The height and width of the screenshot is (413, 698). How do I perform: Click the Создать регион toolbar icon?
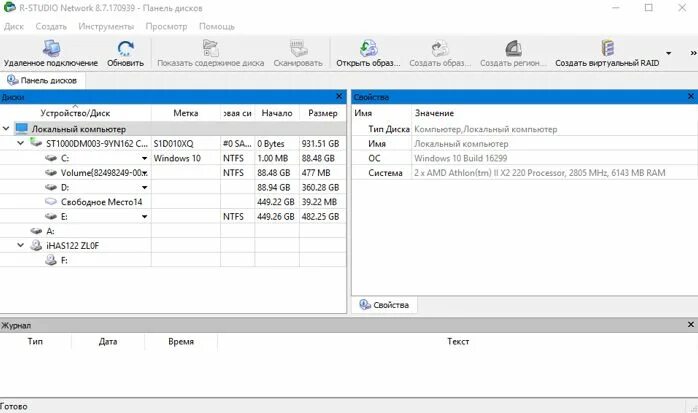pos(513,48)
